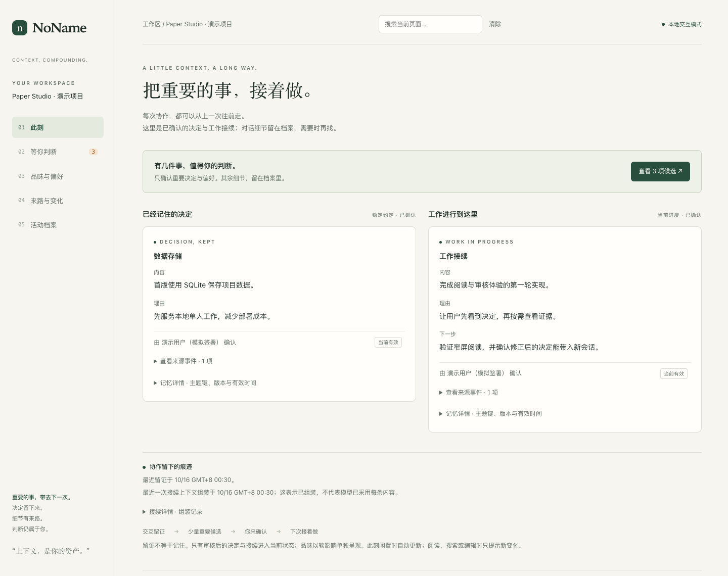
Task: Click the 稳定约定 · 已确认 label
Action: coord(394,215)
